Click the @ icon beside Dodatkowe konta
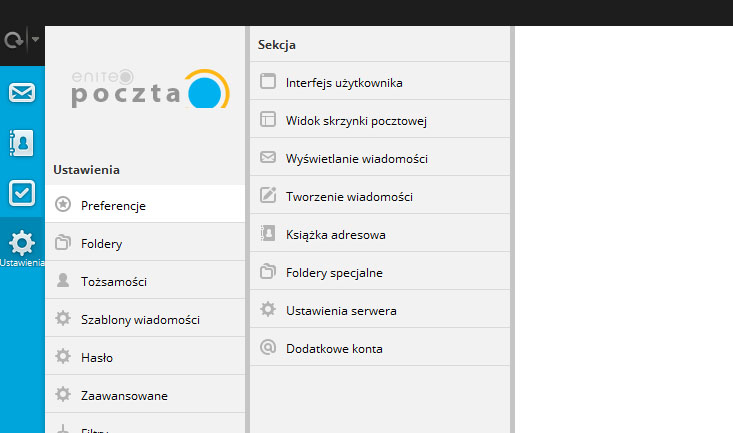 click(268, 347)
